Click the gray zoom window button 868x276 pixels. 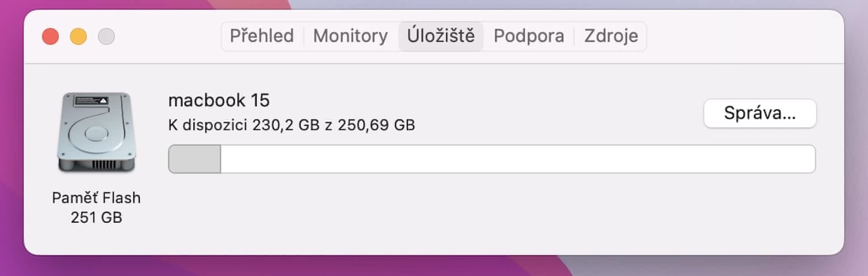pyautogui.click(x=106, y=36)
